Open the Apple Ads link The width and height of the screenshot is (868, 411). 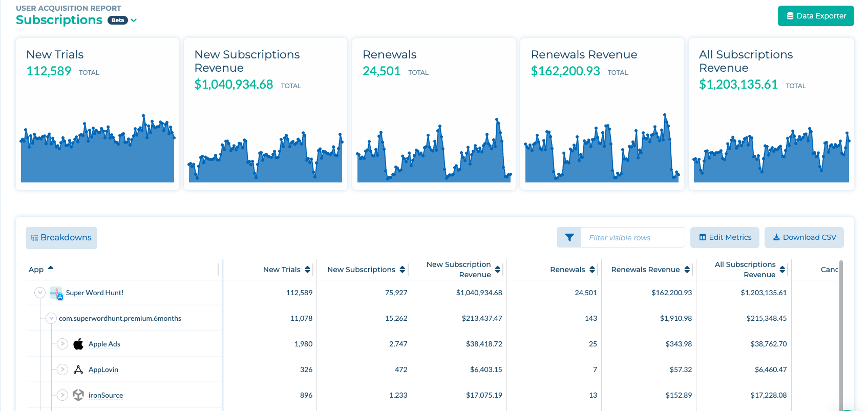[x=104, y=344]
